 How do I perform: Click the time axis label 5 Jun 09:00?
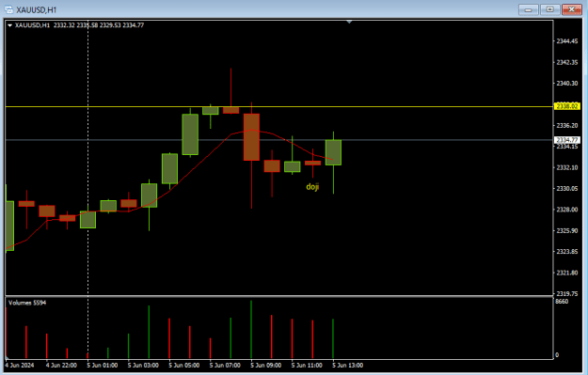[265, 366]
